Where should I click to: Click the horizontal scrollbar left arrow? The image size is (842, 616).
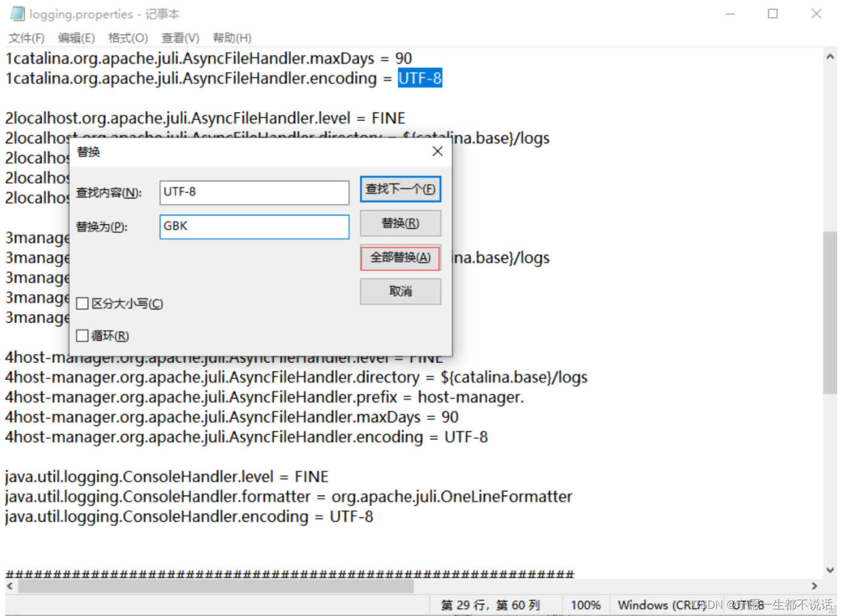coord(10,586)
